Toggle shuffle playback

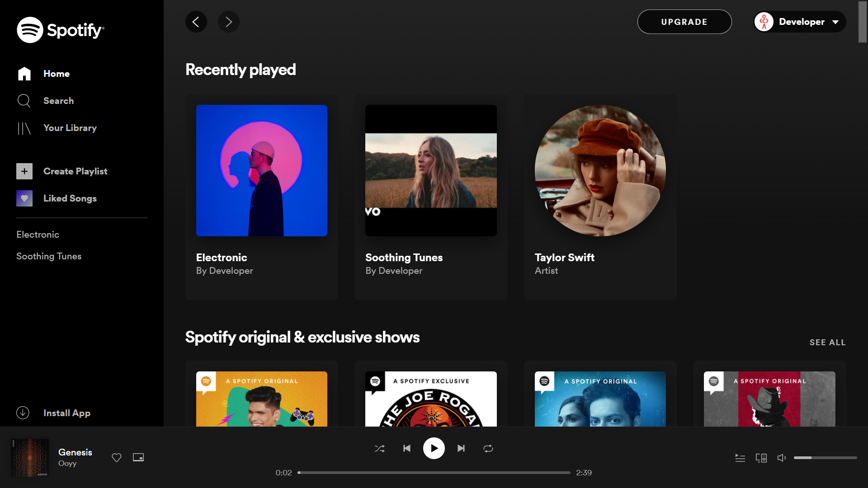coord(380,449)
